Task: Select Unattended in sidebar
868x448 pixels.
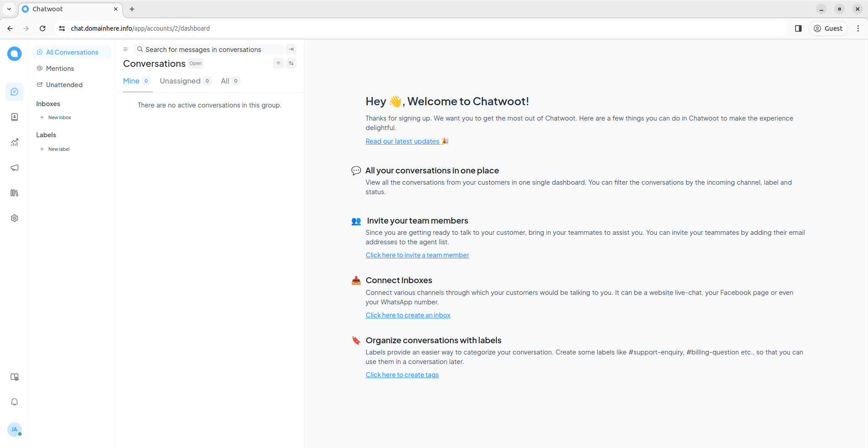Action: [x=72, y=84]
